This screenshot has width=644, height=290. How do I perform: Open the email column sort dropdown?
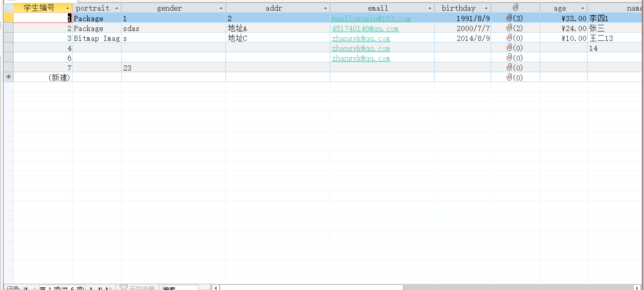[x=430, y=8]
